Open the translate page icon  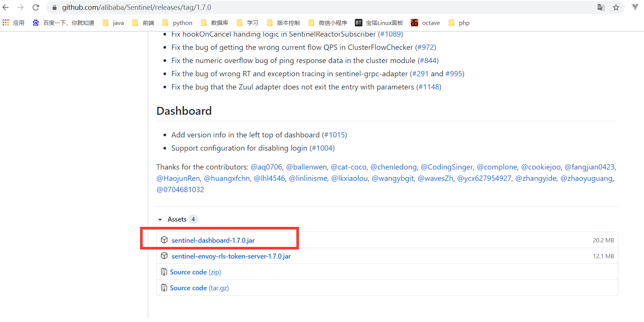[601, 8]
